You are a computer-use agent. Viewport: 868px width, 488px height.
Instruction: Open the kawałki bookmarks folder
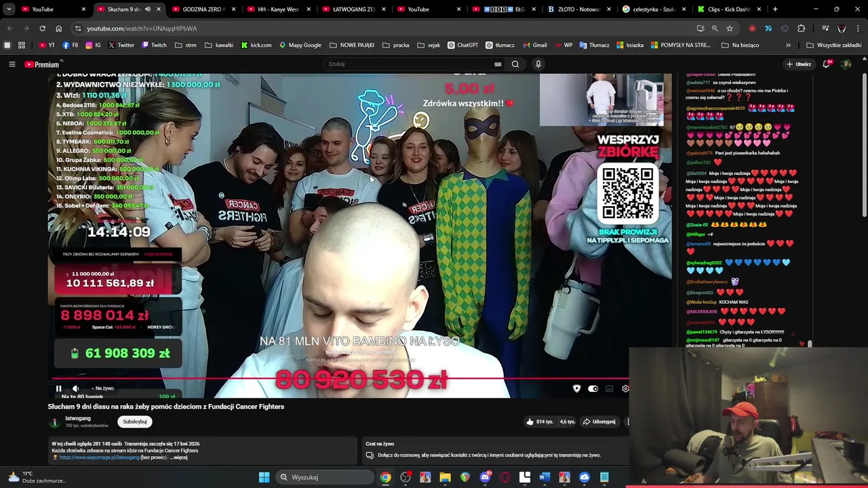coord(219,45)
